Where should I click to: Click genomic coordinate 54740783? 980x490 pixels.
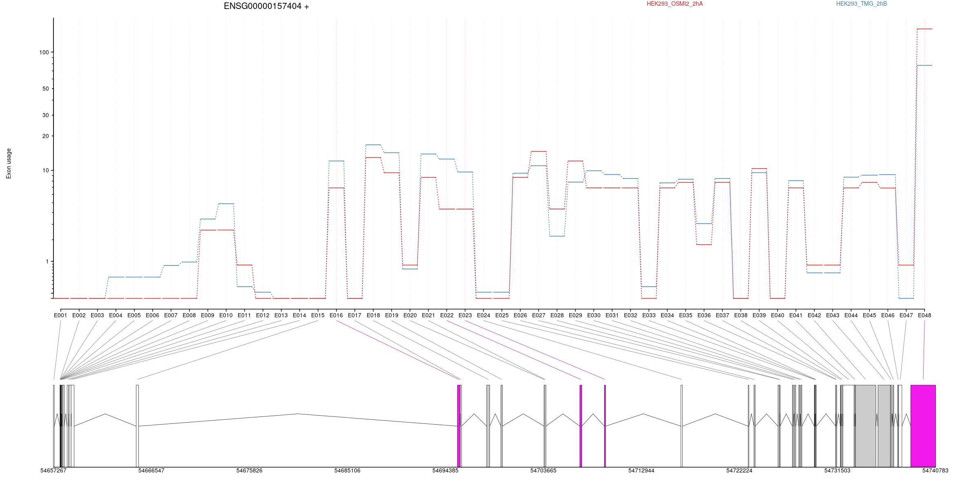pos(935,470)
